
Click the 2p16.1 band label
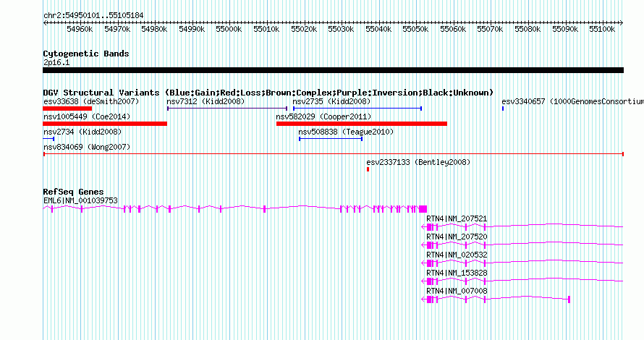[56, 63]
